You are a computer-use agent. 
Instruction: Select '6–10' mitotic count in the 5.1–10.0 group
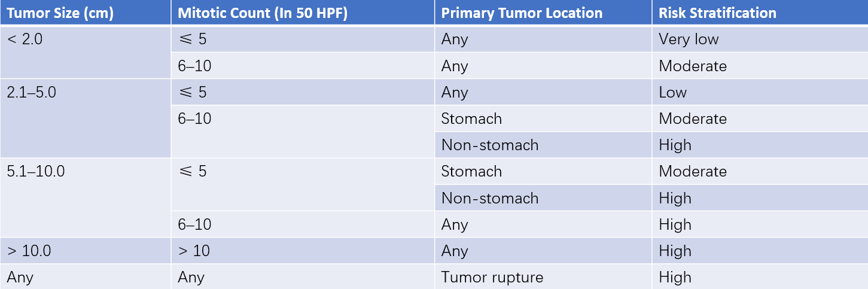point(303,224)
